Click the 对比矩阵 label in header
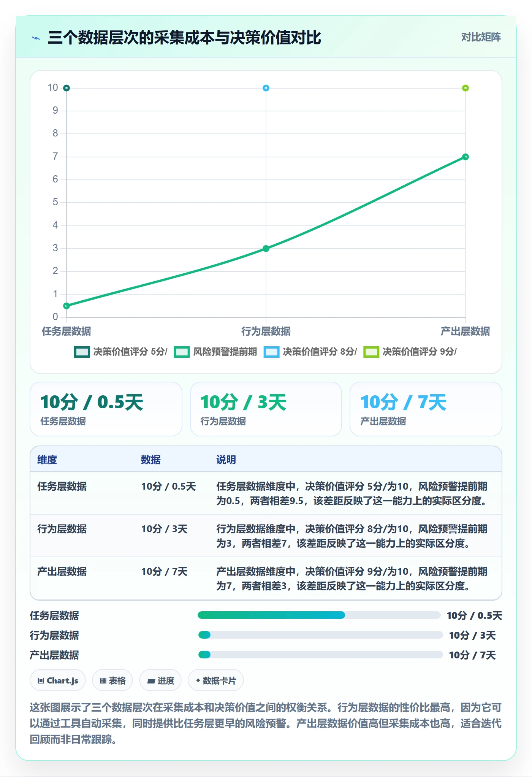Viewport: 532px width, 777px height. (481, 37)
